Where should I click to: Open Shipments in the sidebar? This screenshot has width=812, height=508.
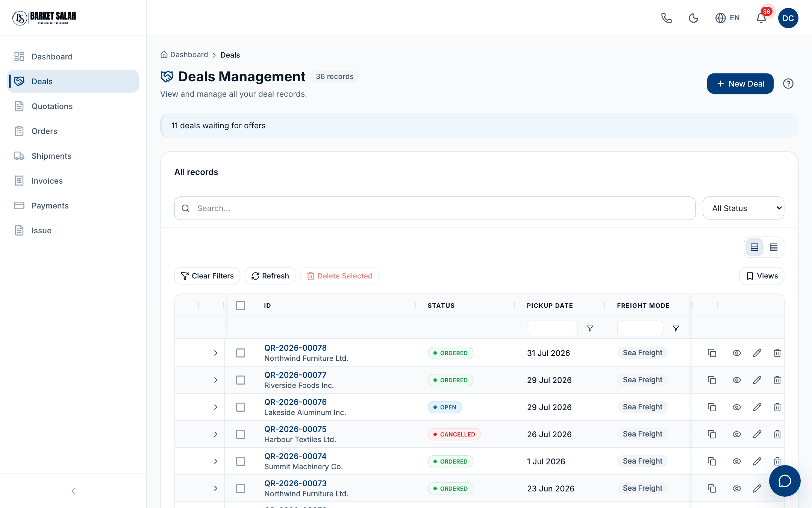point(73,156)
